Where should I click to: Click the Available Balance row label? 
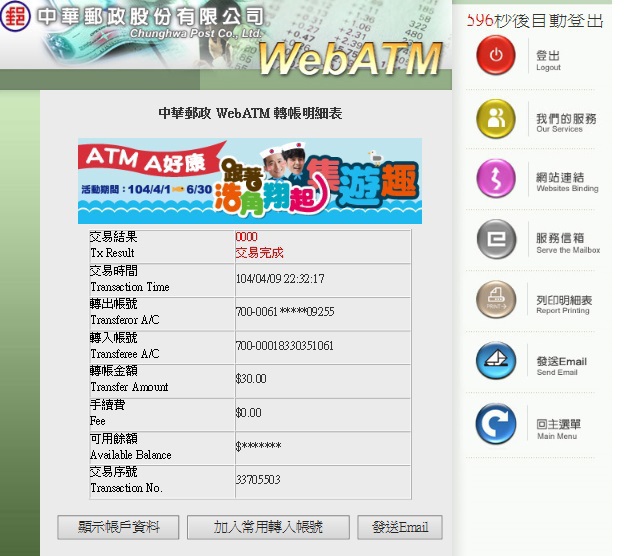tap(131, 447)
